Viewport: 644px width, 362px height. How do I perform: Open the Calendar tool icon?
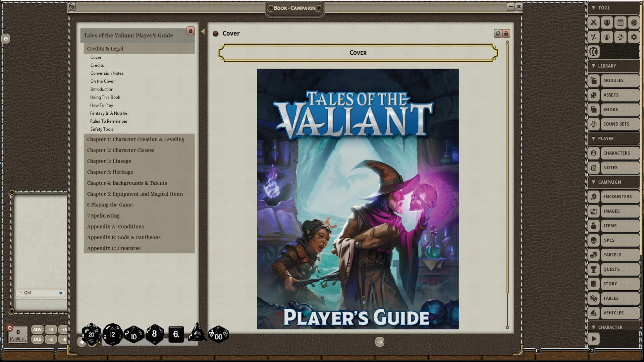[621, 23]
